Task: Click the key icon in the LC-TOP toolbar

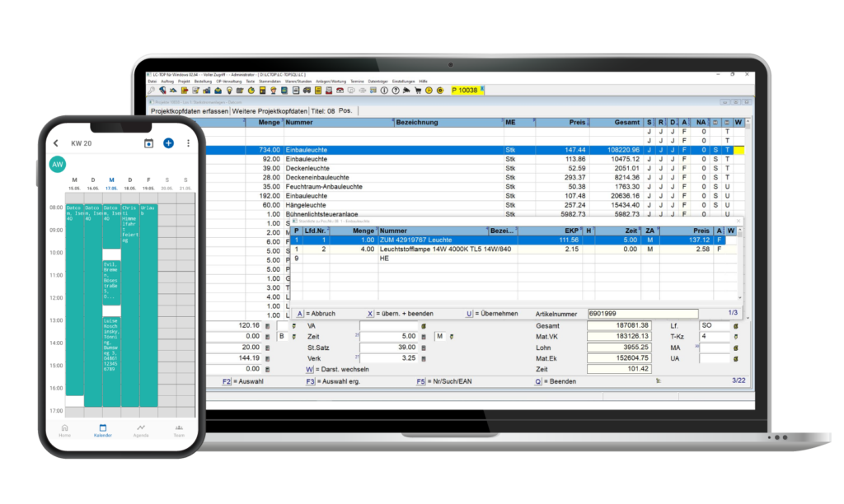Action: pyautogui.click(x=151, y=91)
